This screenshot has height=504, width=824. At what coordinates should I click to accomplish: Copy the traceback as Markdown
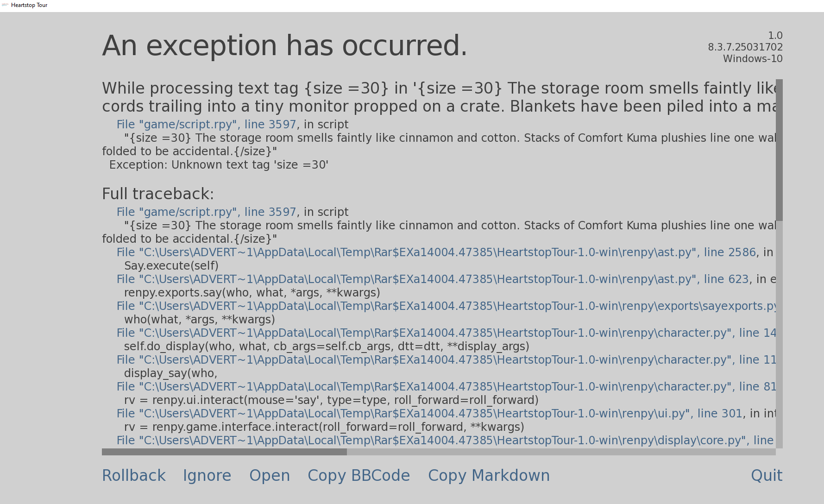coord(489,475)
